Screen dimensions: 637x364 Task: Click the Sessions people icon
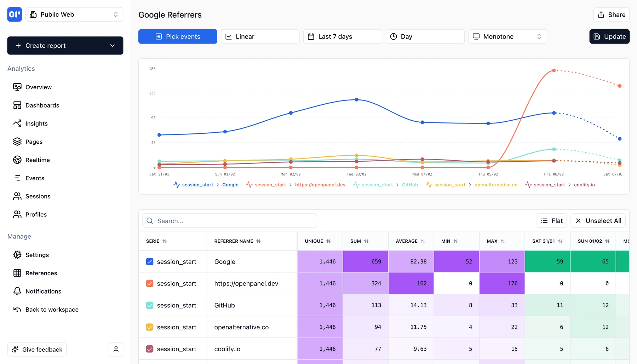(x=17, y=196)
